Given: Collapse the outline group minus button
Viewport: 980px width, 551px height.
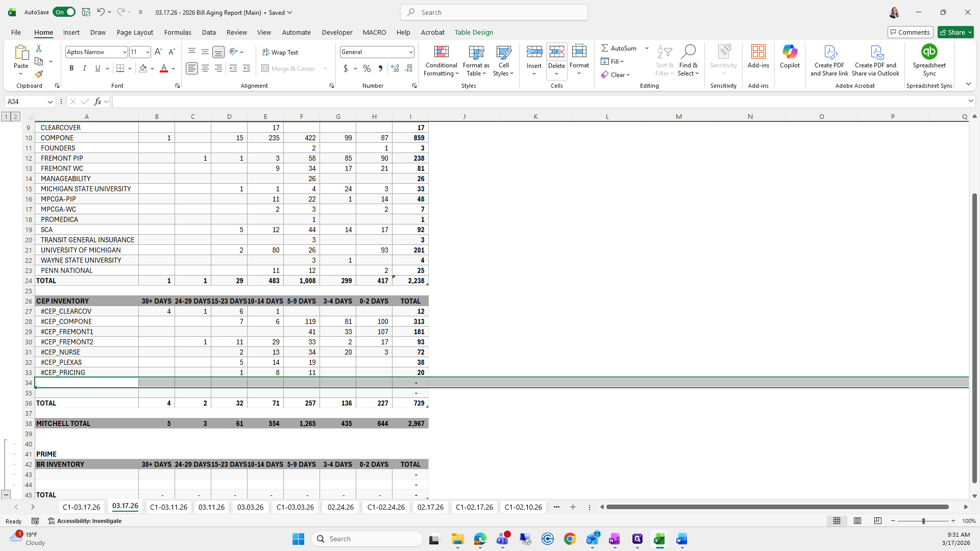Looking at the screenshot, I should click(x=6, y=494).
